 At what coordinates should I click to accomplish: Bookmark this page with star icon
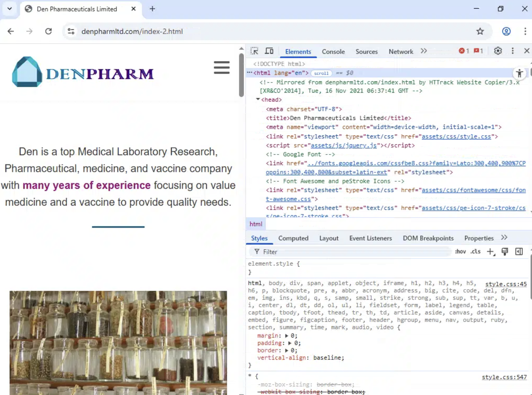[x=480, y=31]
